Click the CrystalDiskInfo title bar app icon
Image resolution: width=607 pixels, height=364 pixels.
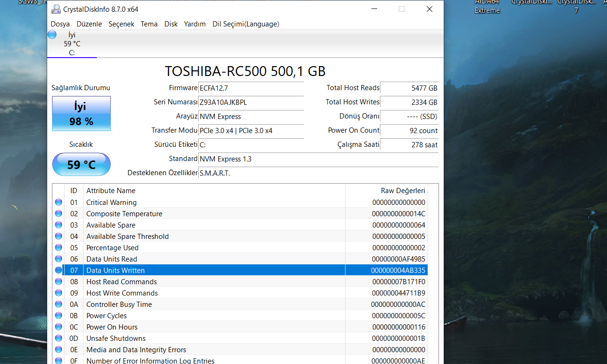pyautogui.click(x=56, y=9)
